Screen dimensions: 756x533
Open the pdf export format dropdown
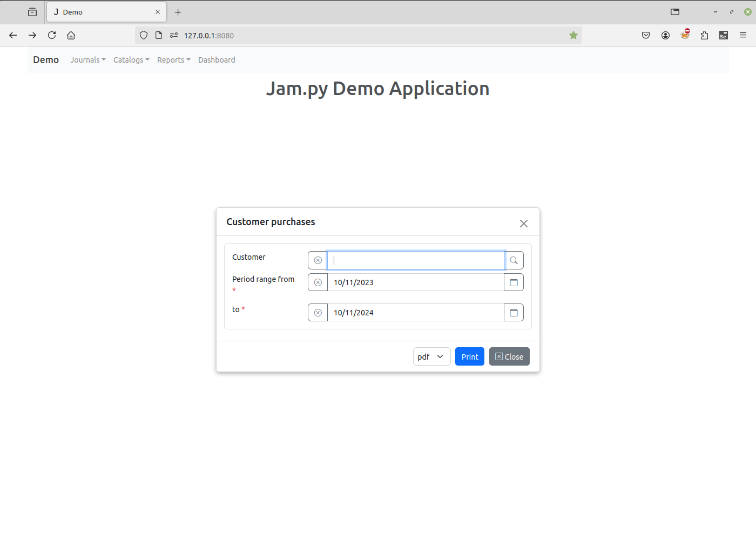click(x=431, y=356)
